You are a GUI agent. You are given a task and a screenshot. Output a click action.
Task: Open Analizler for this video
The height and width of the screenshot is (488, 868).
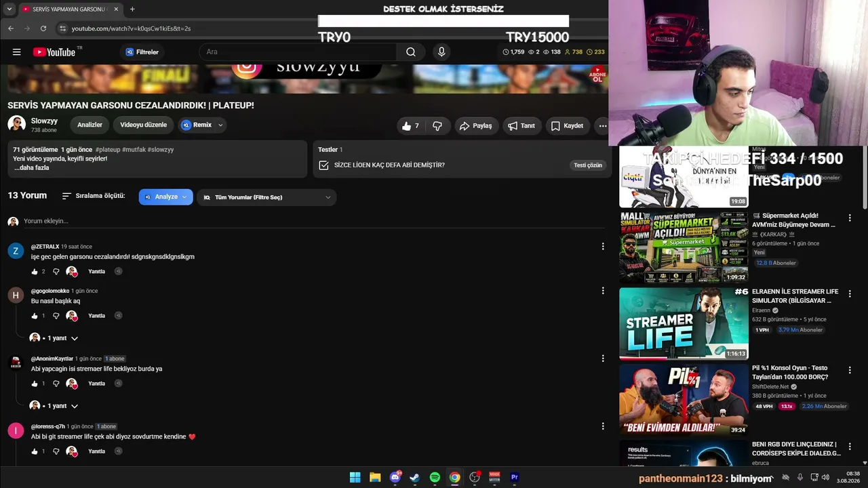[90, 125]
